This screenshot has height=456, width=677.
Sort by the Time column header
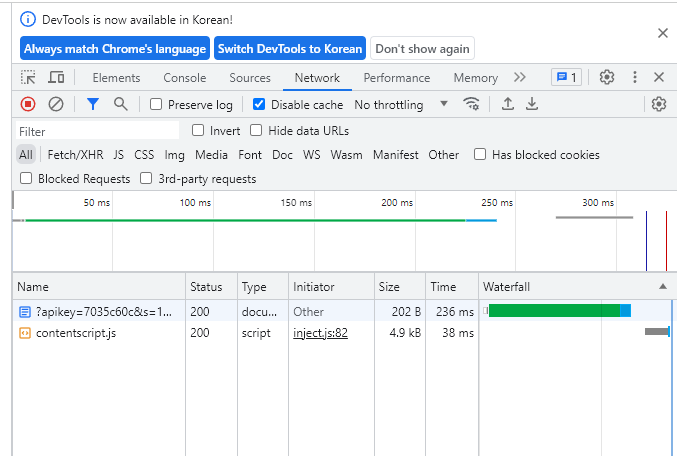coord(452,286)
